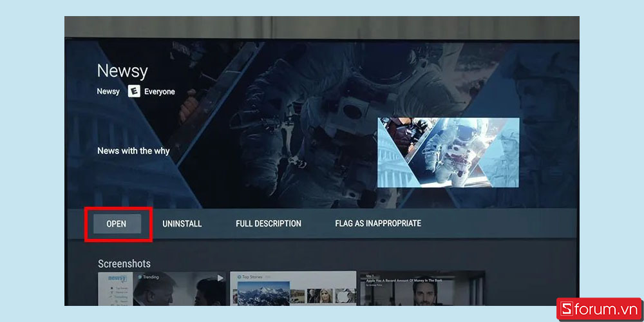This screenshot has height=322, width=644.
Task: Click the Screenshots section heading
Action: click(124, 263)
